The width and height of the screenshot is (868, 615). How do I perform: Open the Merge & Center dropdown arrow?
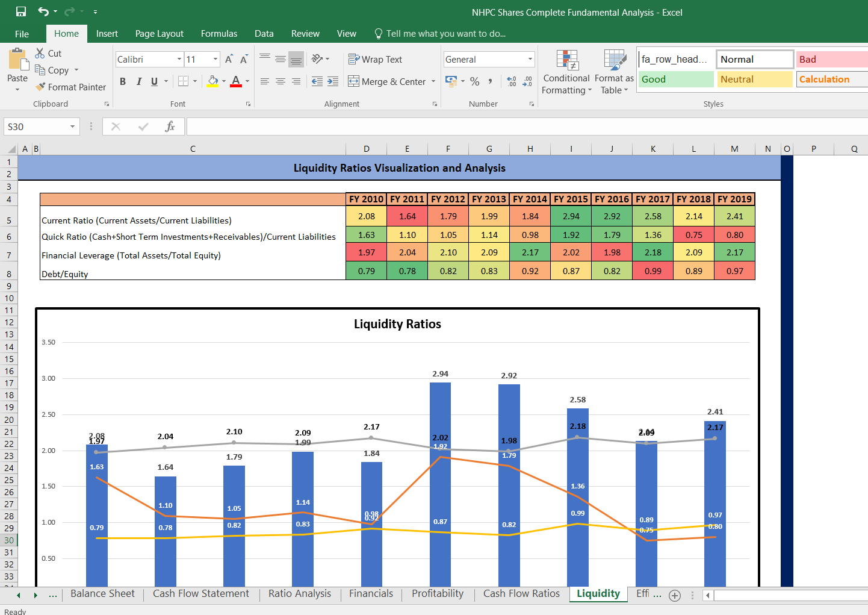[x=433, y=81]
